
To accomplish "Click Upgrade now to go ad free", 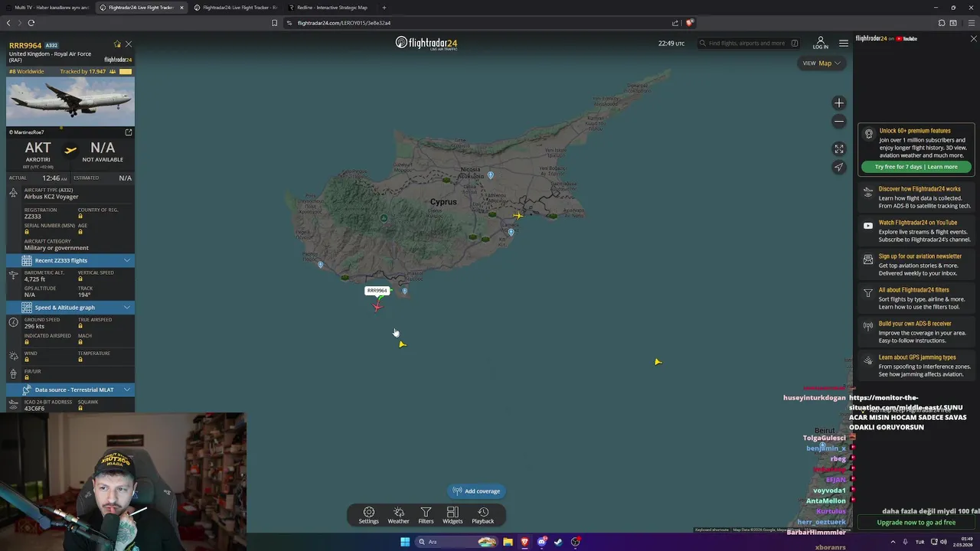I will [916, 523].
